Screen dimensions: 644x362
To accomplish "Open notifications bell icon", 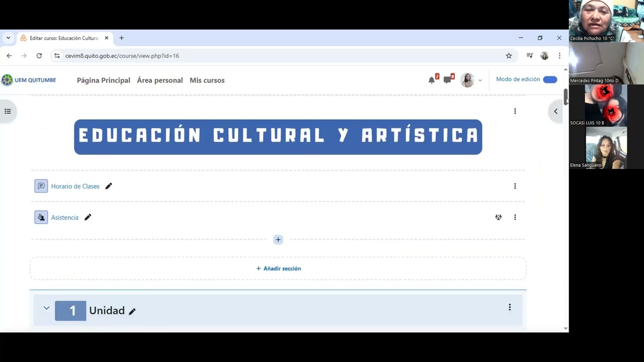I will point(432,80).
